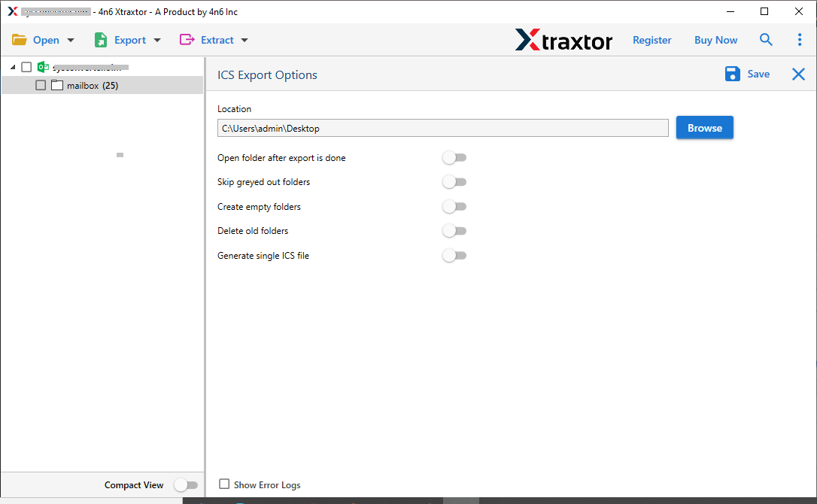Click the green Export file icon
The height and width of the screenshot is (504, 817).
coord(101,40)
